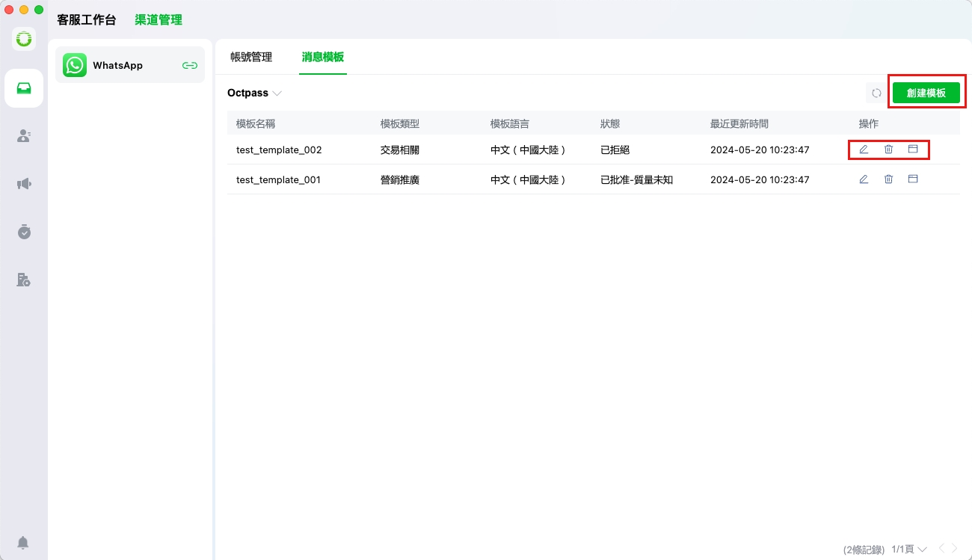Switch to the 帳號管理 tab
972x560 pixels.
click(x=251, y=57)
